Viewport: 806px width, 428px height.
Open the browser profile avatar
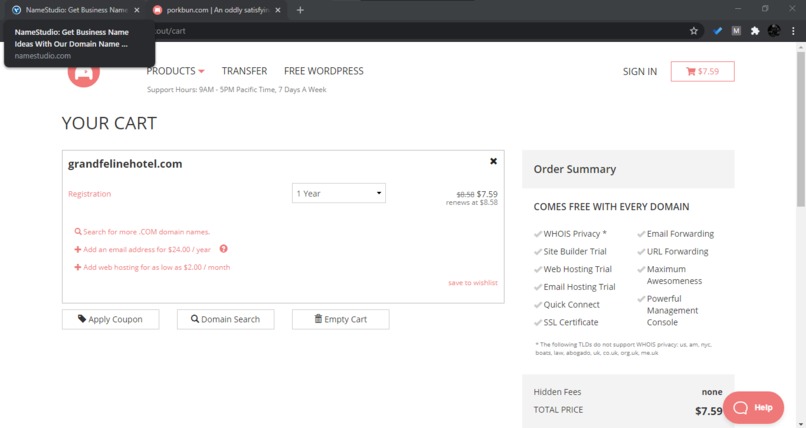click(774, 31)
